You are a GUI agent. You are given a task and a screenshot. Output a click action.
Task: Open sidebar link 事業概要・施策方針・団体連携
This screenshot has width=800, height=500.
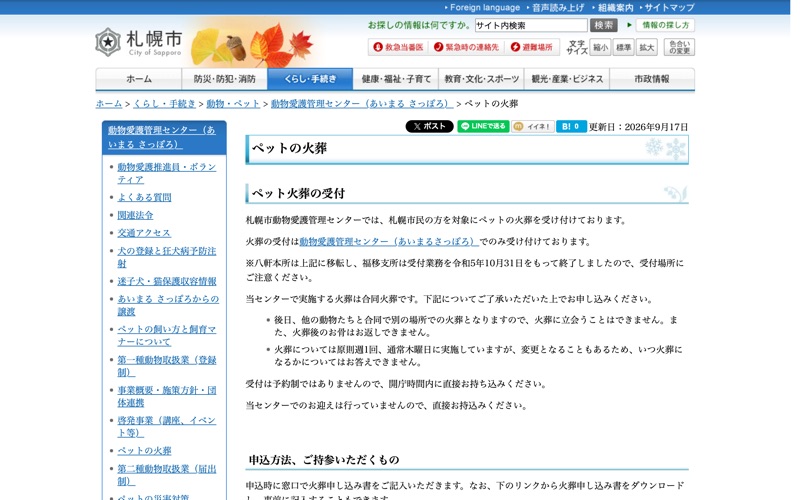click(x=167, y=396)
